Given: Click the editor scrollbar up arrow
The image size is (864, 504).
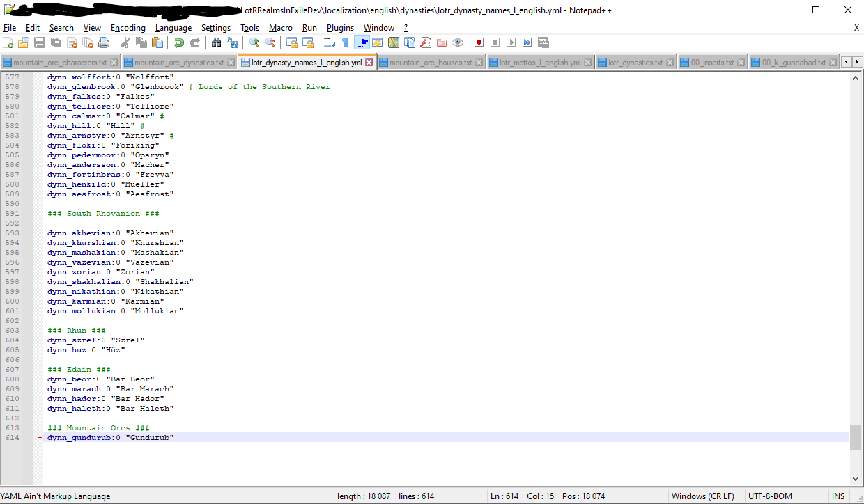Looking at the screenshot, I should (855, 78).
